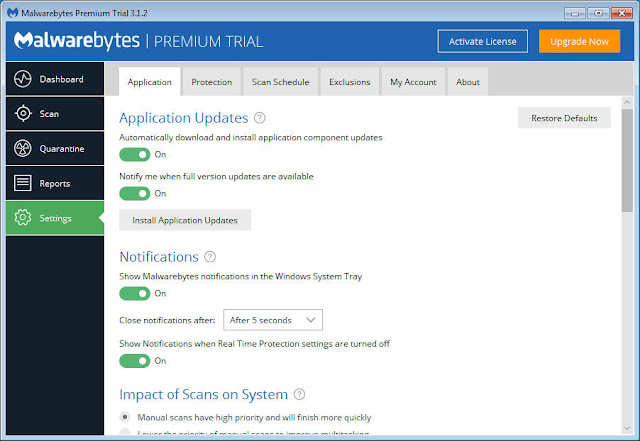Screen dimensions: 640x441
Task: Click the Activate License button
Action: (482, 41)
